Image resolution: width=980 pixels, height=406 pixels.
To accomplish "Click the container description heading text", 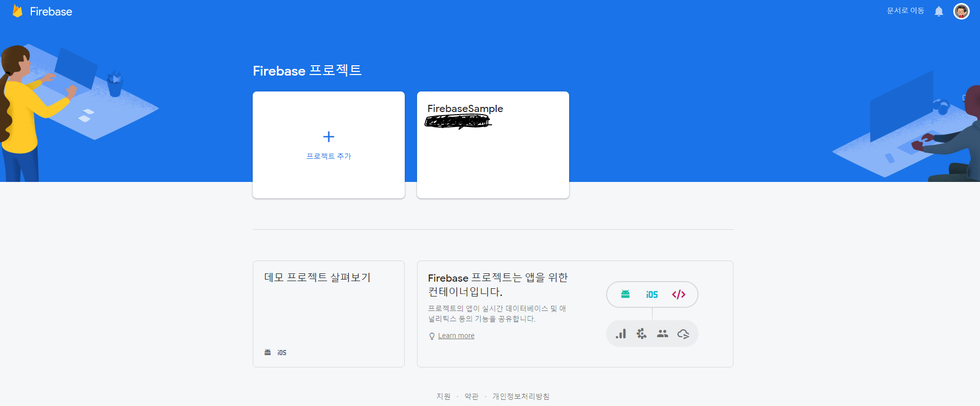I will [x=498, y=285].
